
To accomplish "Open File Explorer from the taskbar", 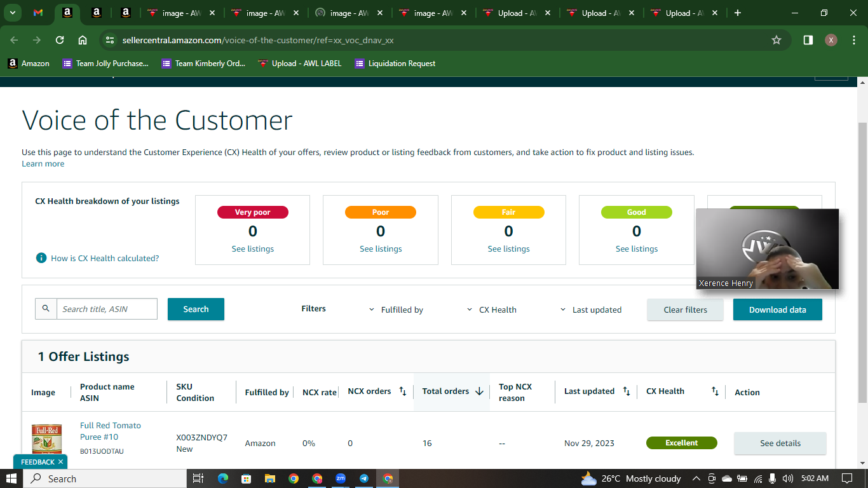I will pyautogui.click(x=269, y=478).
